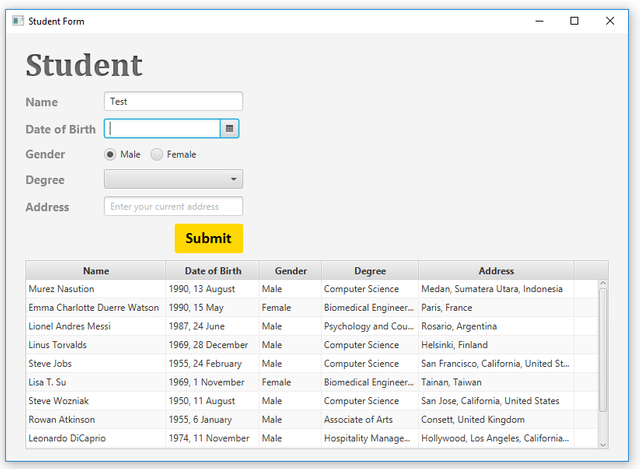Select the Linus Torvalds row
Image resolution: width=640 pixels, height=469 pixels.
pyautogui.click(x=312, y=345)
